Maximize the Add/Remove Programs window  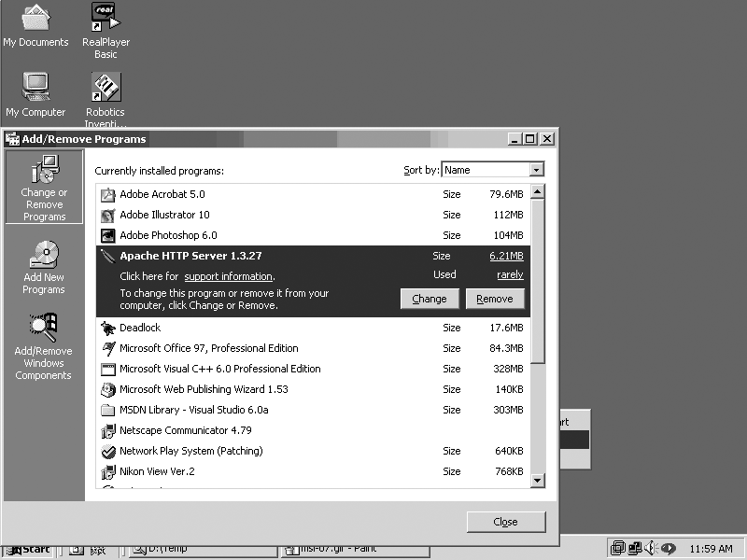[x=529, y=139]
